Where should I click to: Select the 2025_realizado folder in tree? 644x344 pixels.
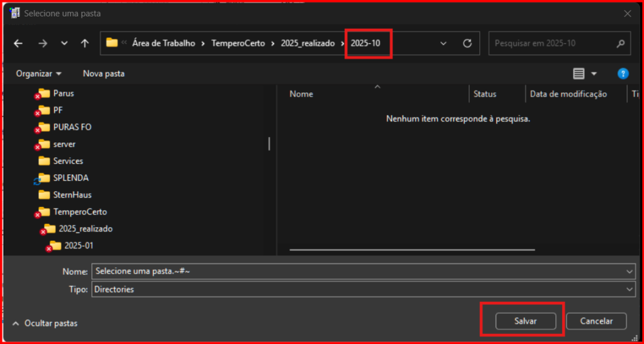[x=86, y=228]
